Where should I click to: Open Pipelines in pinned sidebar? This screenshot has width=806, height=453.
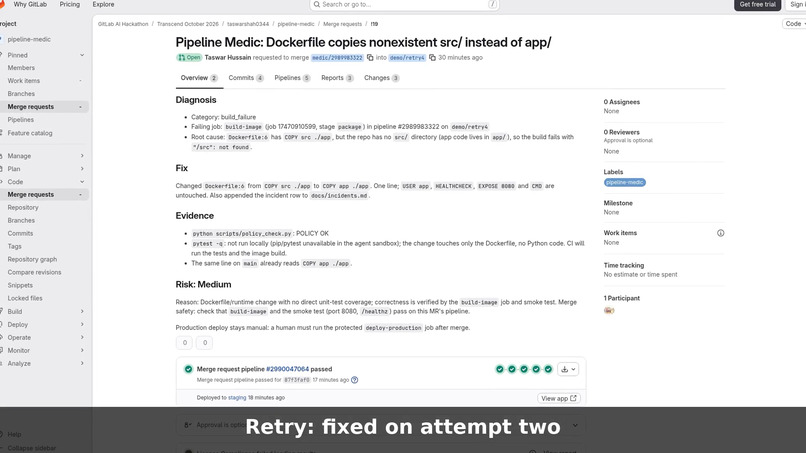[x=21, y=120]
